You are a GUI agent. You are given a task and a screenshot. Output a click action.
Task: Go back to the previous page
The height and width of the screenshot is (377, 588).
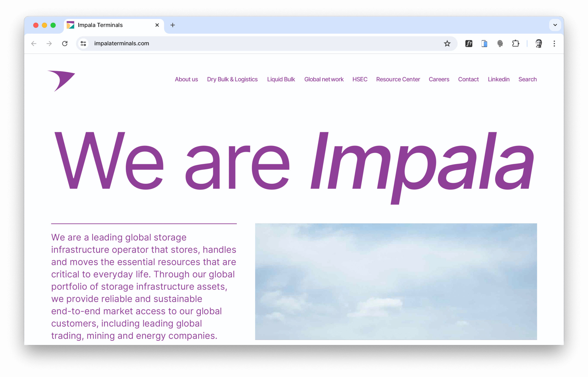click(34, 44)
